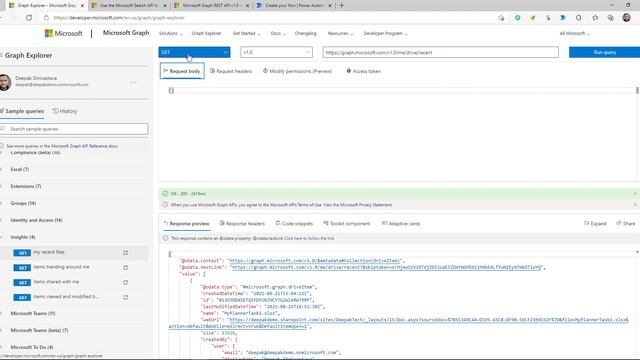Reload the page with the browser refresh icon
Viewport: 640px width, 360px height.
29,18
